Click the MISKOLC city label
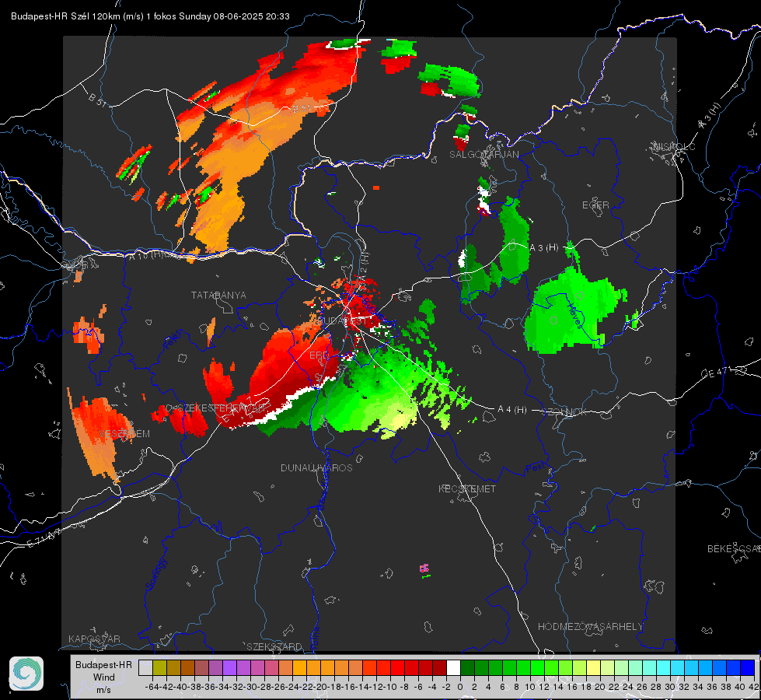 (x=674, y=146)
